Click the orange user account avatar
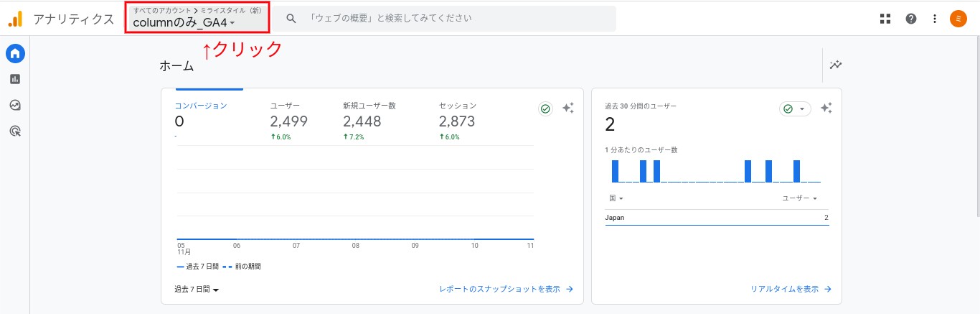The image size is (980, 314). point(958,19)
